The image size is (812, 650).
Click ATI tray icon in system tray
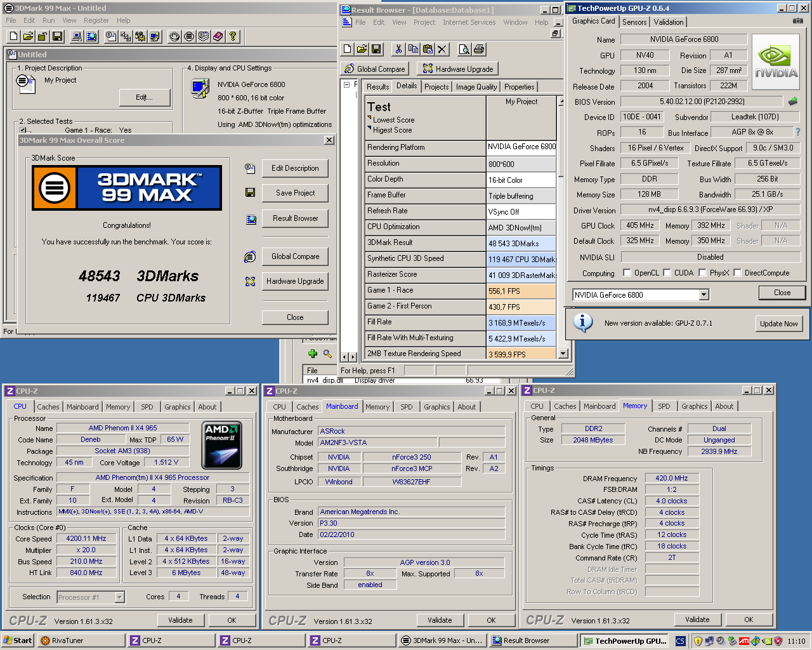coord(744,641)
